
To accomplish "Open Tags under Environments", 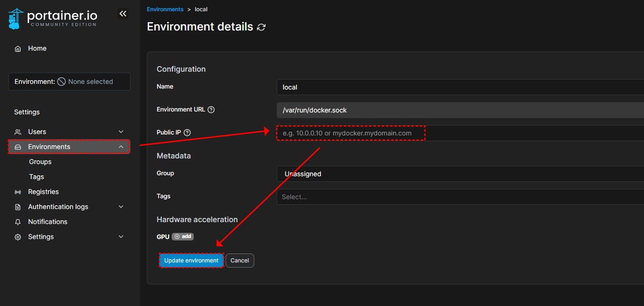I will [x=37, y=177].
